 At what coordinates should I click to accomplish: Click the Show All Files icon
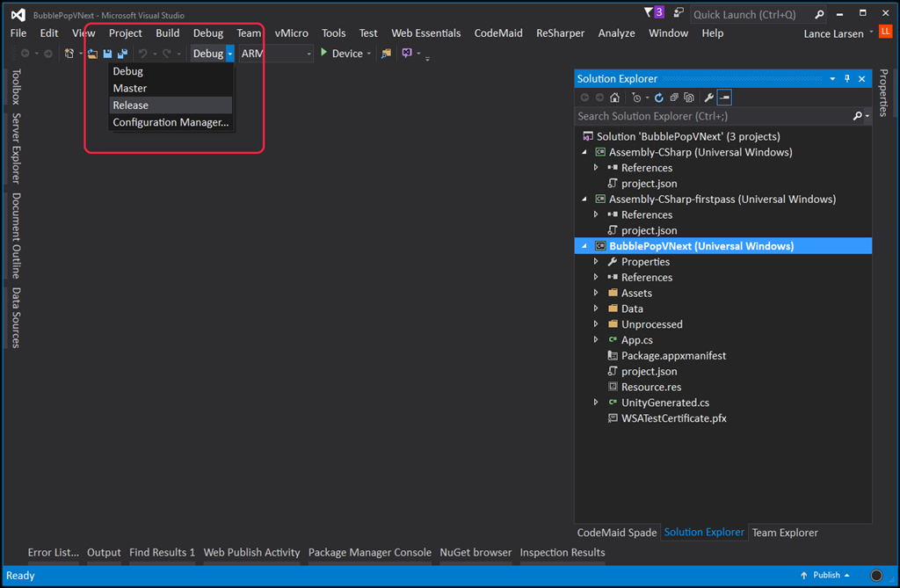689,98
